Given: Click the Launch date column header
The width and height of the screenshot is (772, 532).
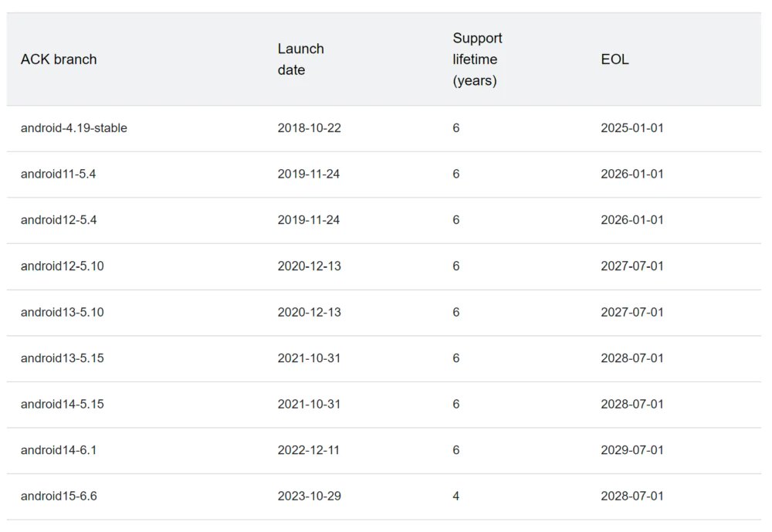Looking at the screenshot, I should tap(301, 59).
